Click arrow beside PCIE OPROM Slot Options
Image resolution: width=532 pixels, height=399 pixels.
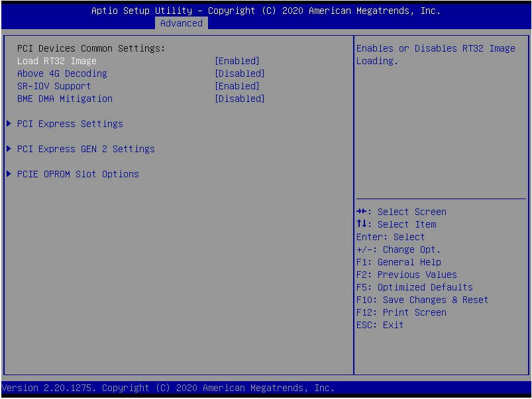coord(9,173)
